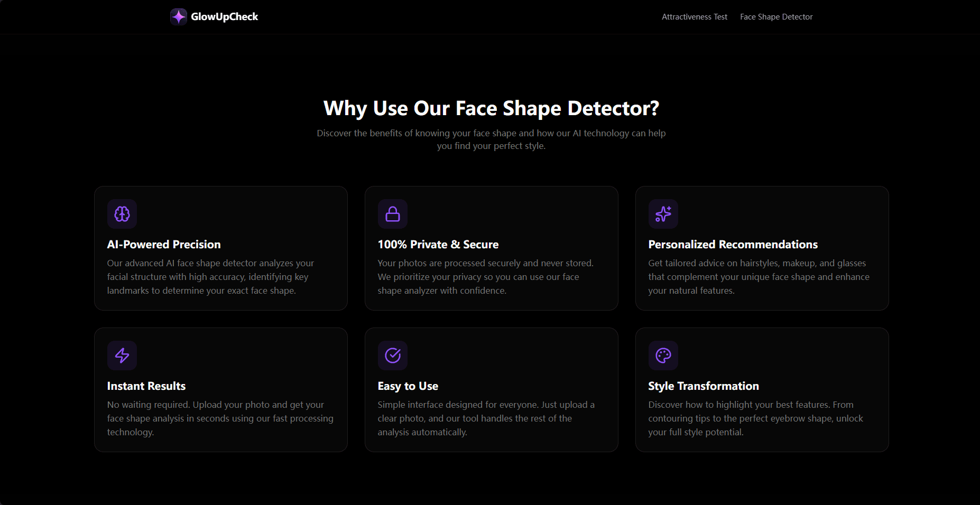Click the AI-Powered Precision heading
This screenshot has width=980, height=505.
coord(163,244)
